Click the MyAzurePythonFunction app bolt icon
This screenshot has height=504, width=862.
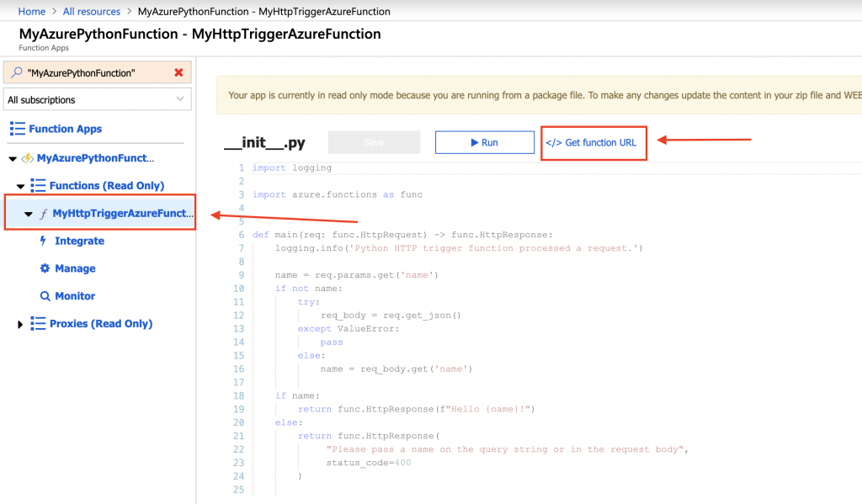(27, 158)
